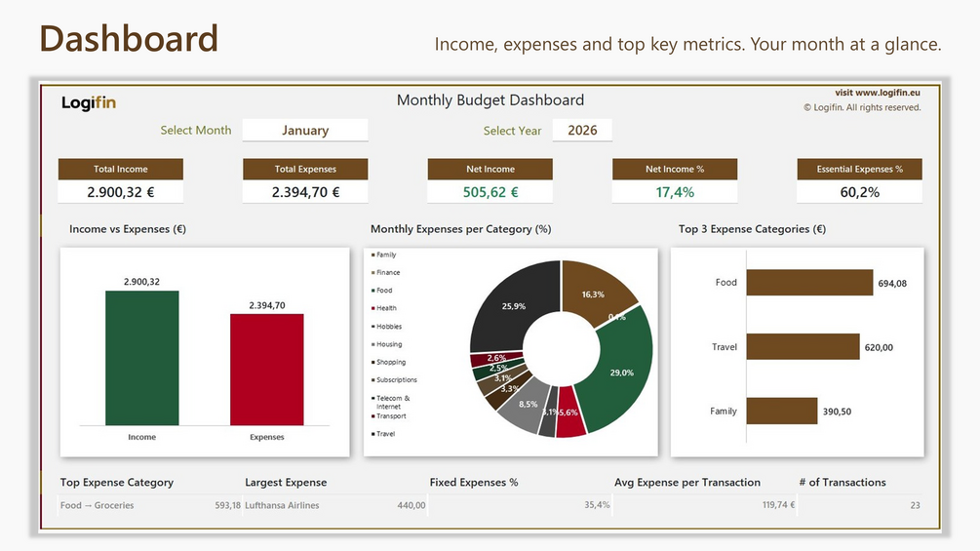Image resolution: width=980 pixels, height=551 pixels.
Task: Click the red Expenses bar
Action: 267,370
